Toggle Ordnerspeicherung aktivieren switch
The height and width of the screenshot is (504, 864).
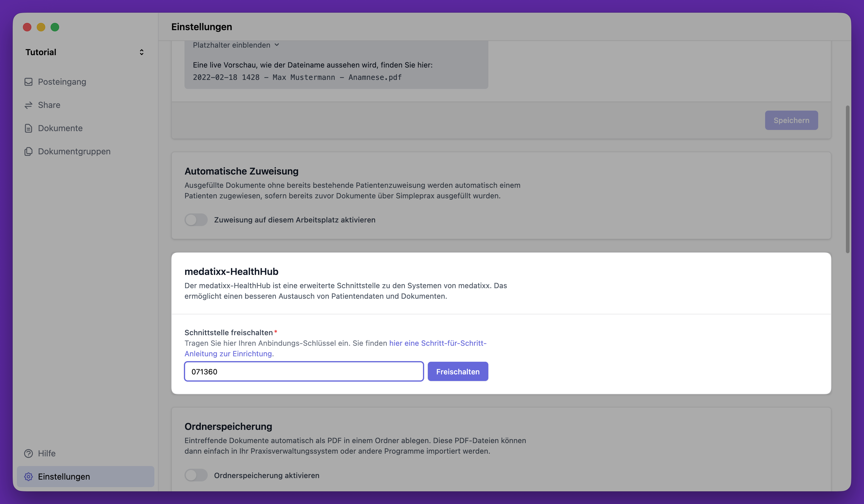click(x=196, y=475)
